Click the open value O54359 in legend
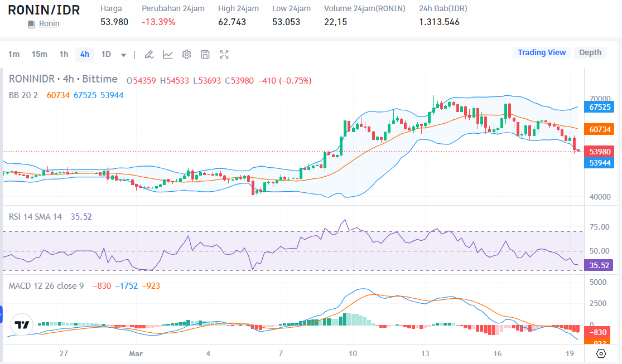 click(141, 81)
